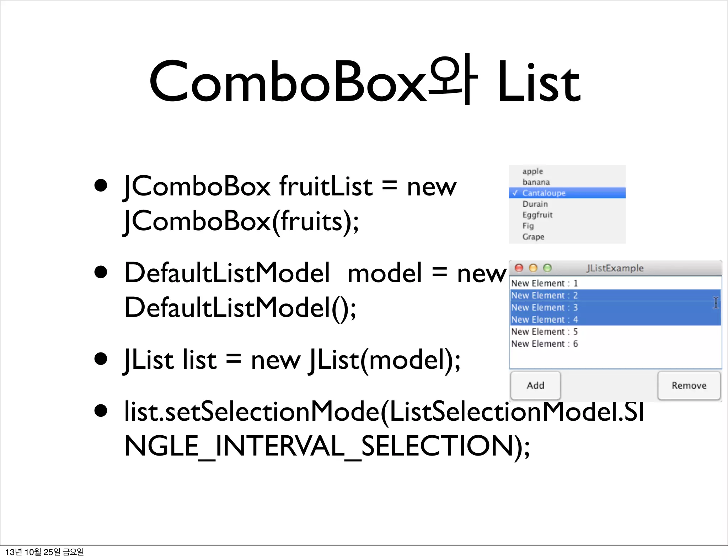Click the selected New Element : 3 row

coord(615,307)
